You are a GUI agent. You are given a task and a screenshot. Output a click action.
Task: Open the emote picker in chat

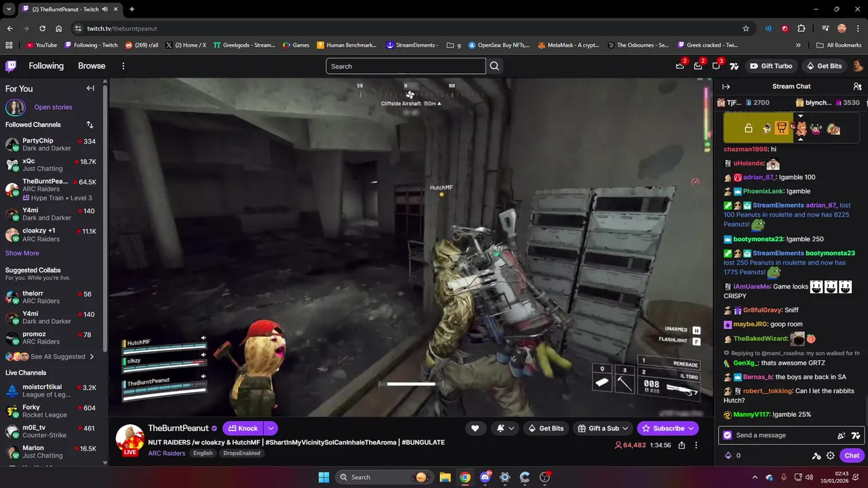(x=855, y=435)
